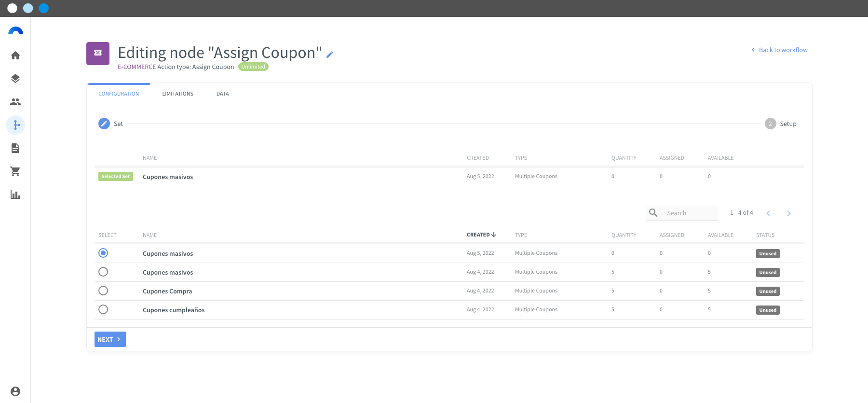
Task: Open the contacts people icon in sidebar
Action: [15, 102]
